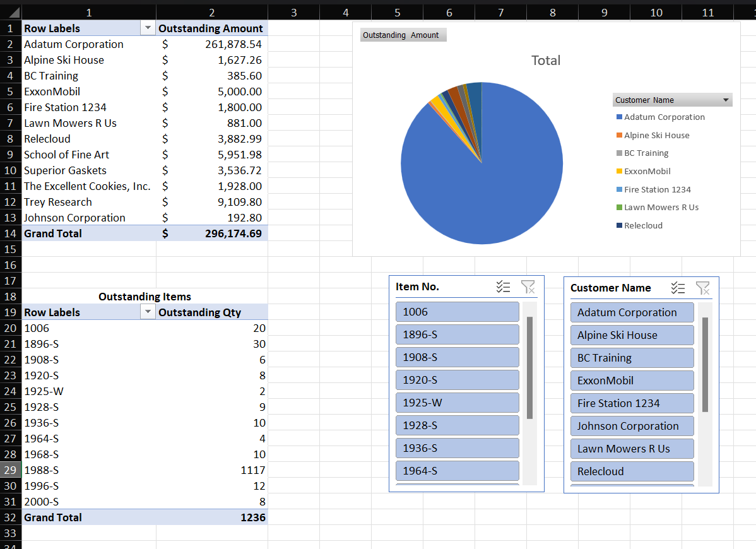This screenshot has width=756, height=549.
Task: Select the Multi-Select icon on Item No. slicer
Action: pos(503,286)
